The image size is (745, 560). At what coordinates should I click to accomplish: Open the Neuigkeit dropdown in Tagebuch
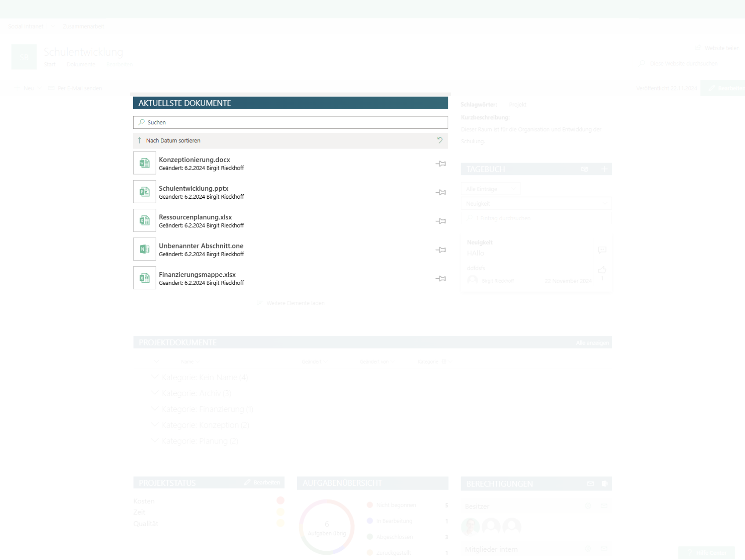536,204
